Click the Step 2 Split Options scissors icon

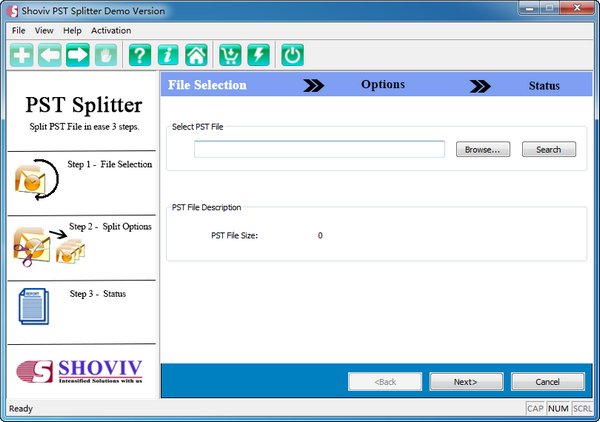(49, 246)
